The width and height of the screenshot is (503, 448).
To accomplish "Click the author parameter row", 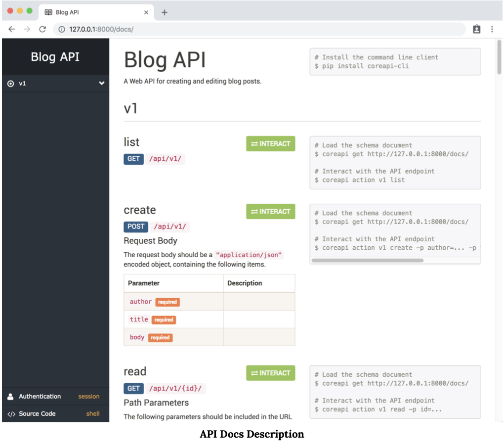I will click(210, 302).
